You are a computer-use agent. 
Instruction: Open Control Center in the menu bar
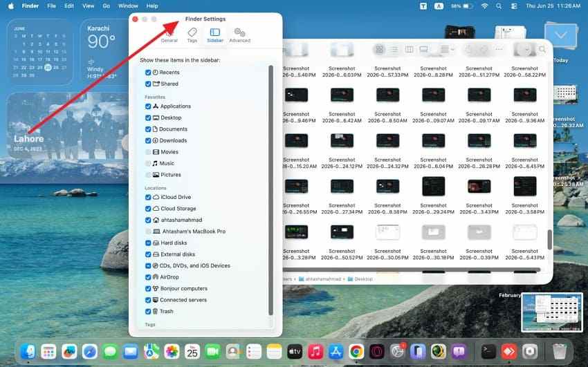(x=514, y=6)
